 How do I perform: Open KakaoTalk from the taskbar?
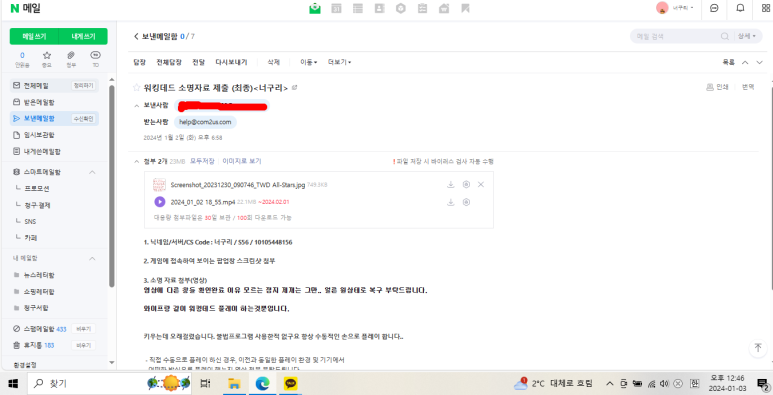click(290, 384)
